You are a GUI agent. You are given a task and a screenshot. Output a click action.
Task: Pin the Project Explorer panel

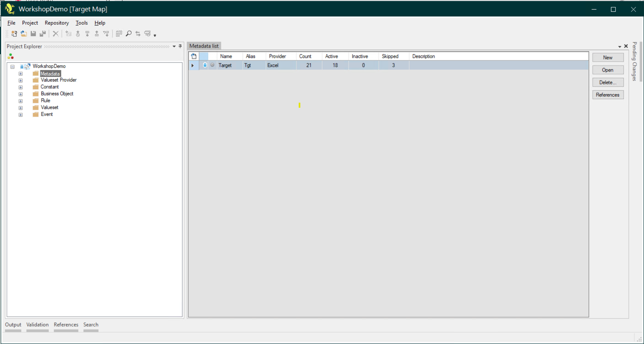[x=180, y=46]
